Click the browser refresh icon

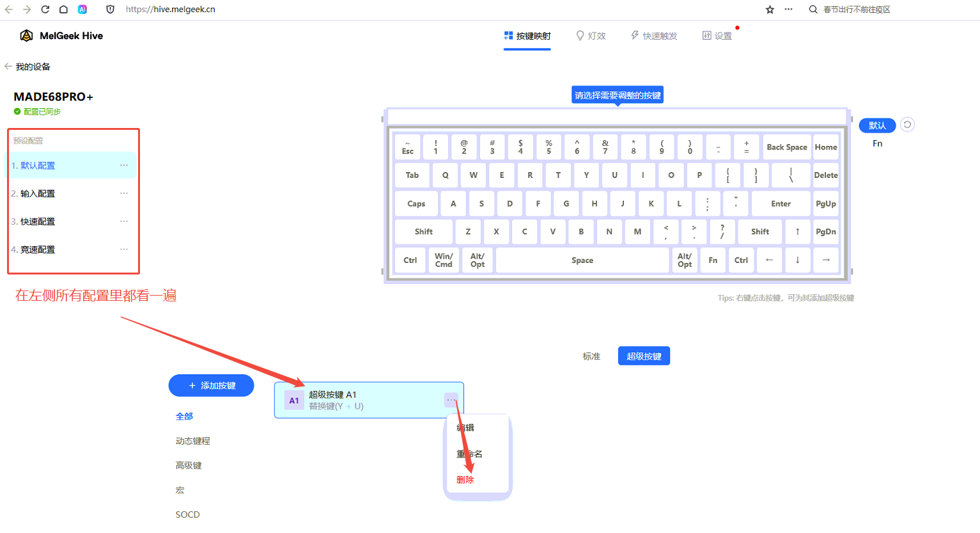point(45,10)
